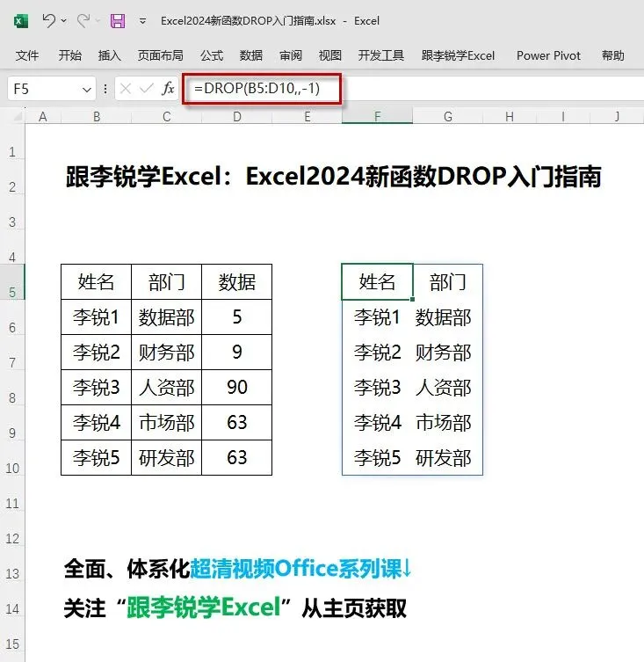Select source table cell 李锐1
The width and height of the screenshot is (644, 662).
pos(97,317)
